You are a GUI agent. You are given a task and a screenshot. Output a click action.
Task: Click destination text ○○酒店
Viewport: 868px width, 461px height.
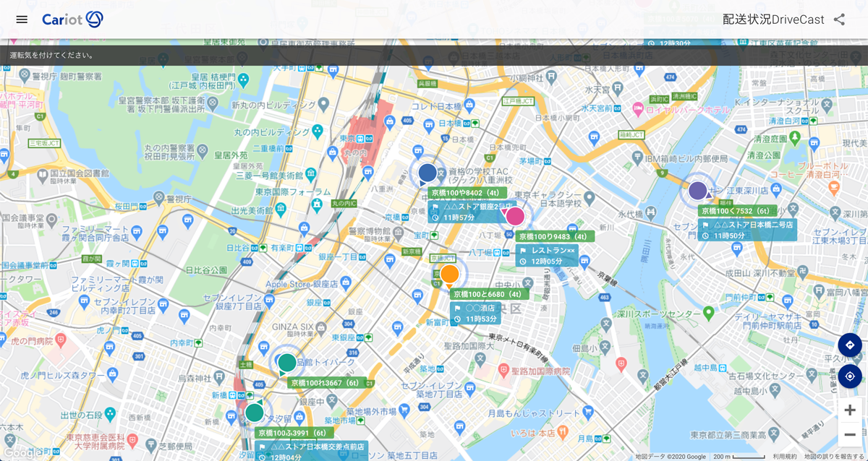480,308
